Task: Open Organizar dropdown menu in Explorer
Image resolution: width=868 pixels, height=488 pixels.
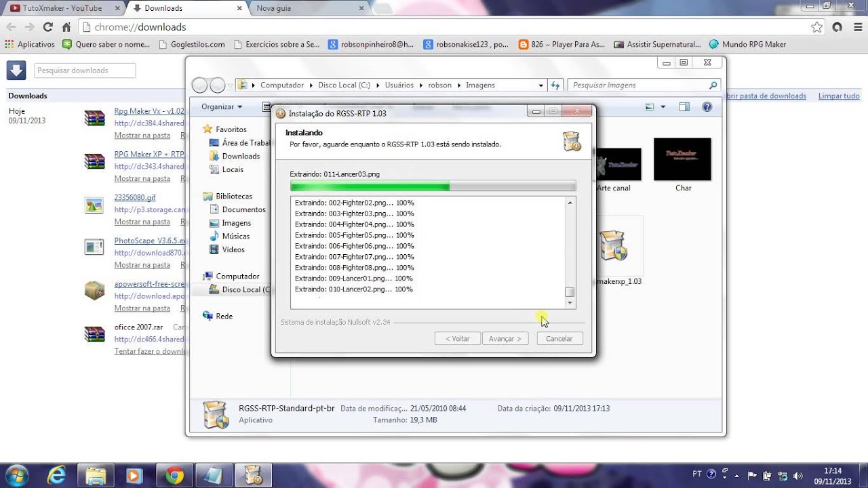Action: coord(222,106)
